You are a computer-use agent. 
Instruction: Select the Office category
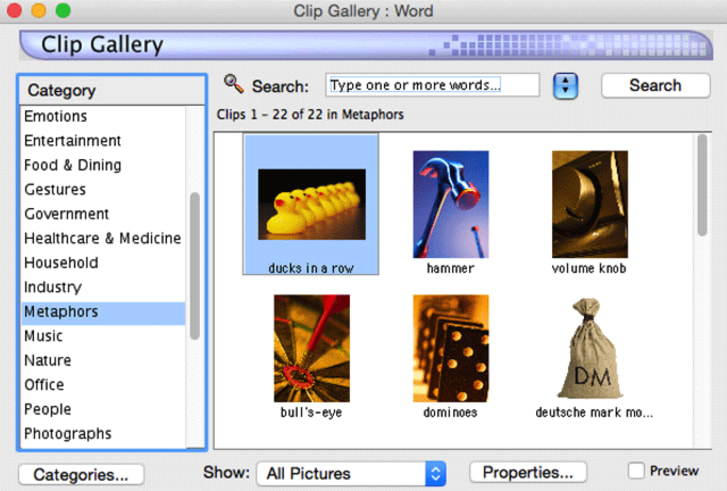point(103,385)
